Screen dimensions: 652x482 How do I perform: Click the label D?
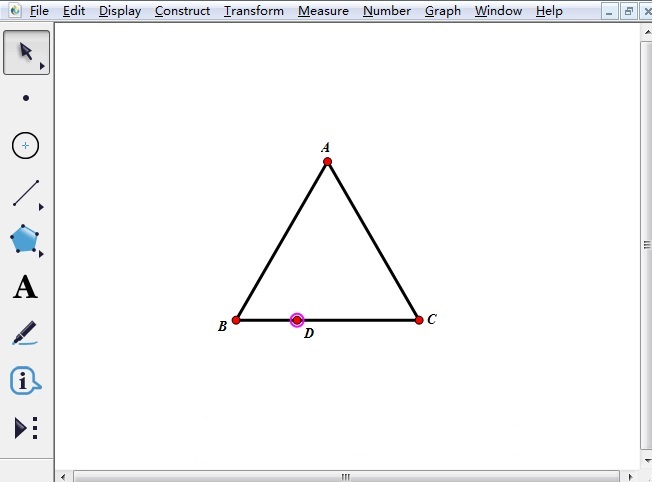(309, 333)
